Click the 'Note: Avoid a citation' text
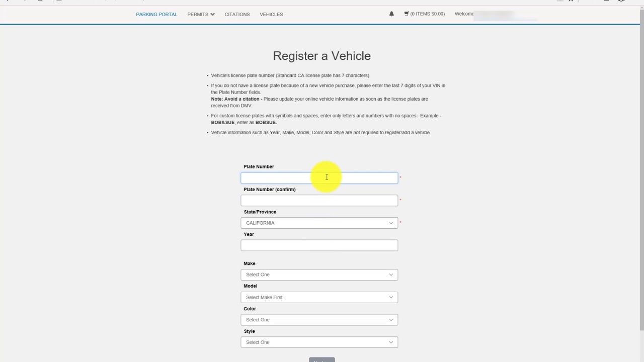 tap(236, 99)
